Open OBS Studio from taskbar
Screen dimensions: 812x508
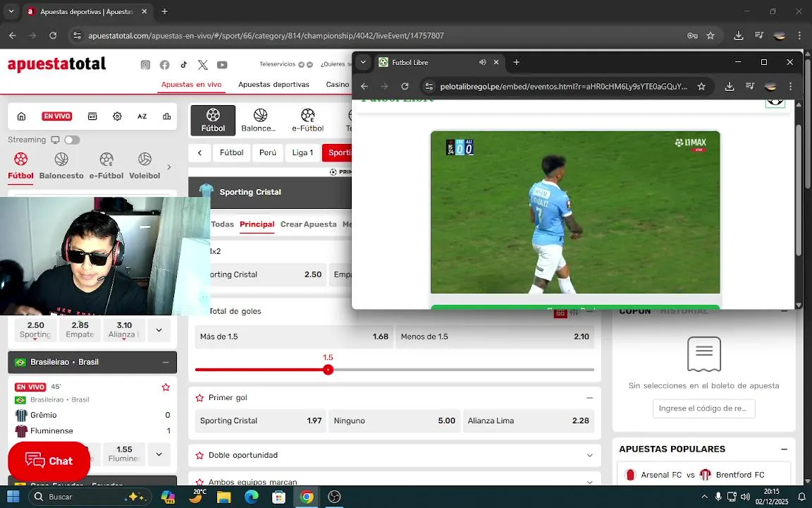(334, 497)
